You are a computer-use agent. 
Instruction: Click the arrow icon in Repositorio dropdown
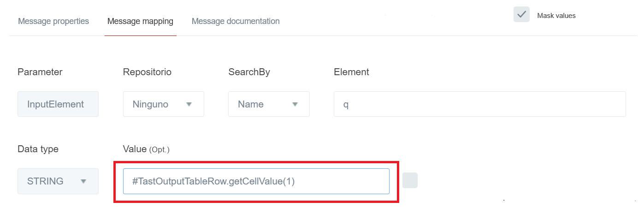pyautogui.click(x=189, y=104)
